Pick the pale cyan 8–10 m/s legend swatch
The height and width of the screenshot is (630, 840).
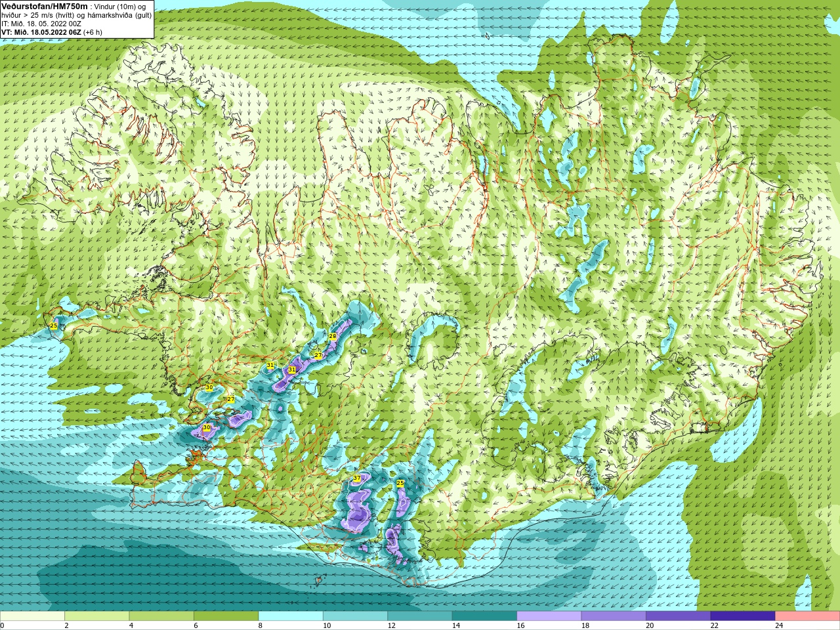[291, 616]
